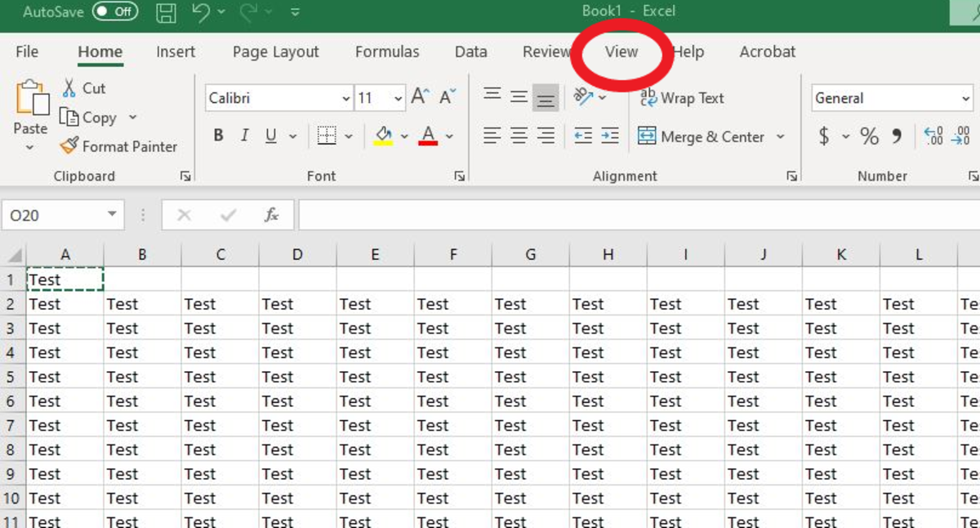Expand the General number format dropdown
980x528 pixels.
tap(966, 99)
